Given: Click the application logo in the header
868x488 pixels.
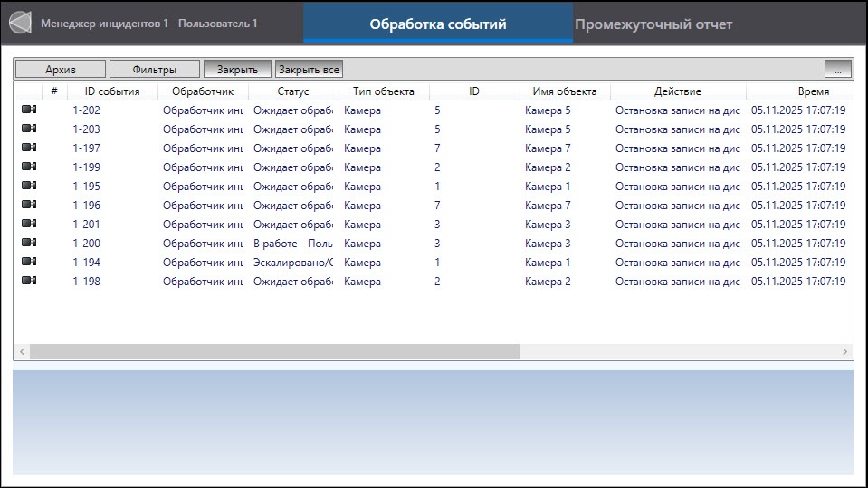Looking at the screenshot, I should [21, 24].
